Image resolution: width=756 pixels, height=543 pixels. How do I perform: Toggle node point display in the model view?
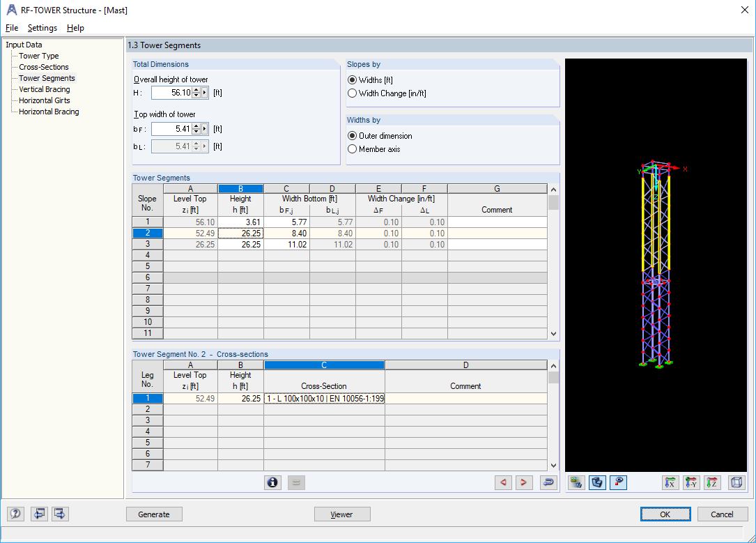pyautogui.click(x=618, y=482)
